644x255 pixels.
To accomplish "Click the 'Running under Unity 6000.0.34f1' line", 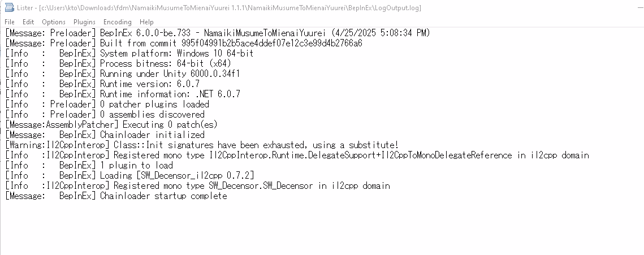I will 122,74.
